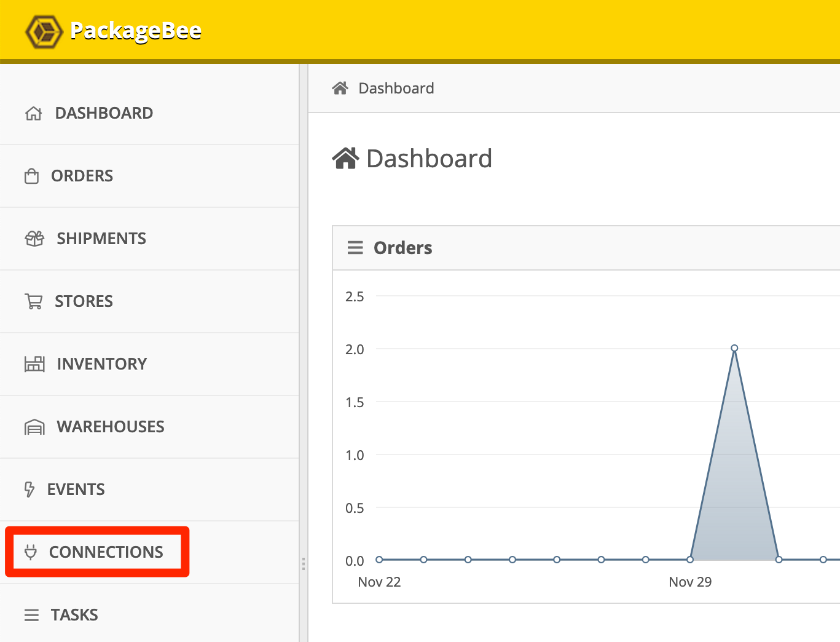Viewport: 840px width, 642px height.
Task: Navigate to STORES in the sidebar
Action: point(84,301)
